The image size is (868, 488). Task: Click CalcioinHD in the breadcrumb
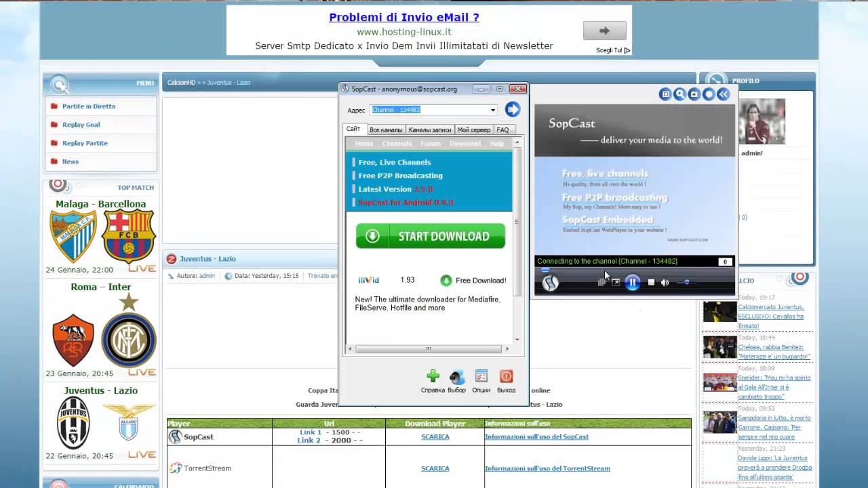[181, 83]
